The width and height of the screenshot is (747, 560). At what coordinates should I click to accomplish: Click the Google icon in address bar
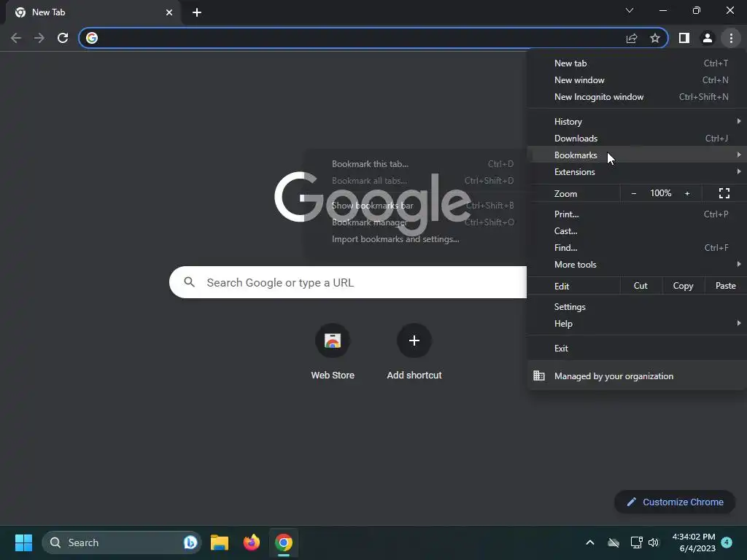pyautogui.click(x=92, y=38)
